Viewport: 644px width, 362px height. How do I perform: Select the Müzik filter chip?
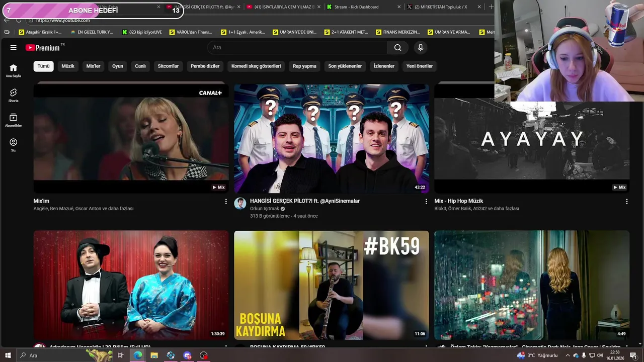point(68,66)
